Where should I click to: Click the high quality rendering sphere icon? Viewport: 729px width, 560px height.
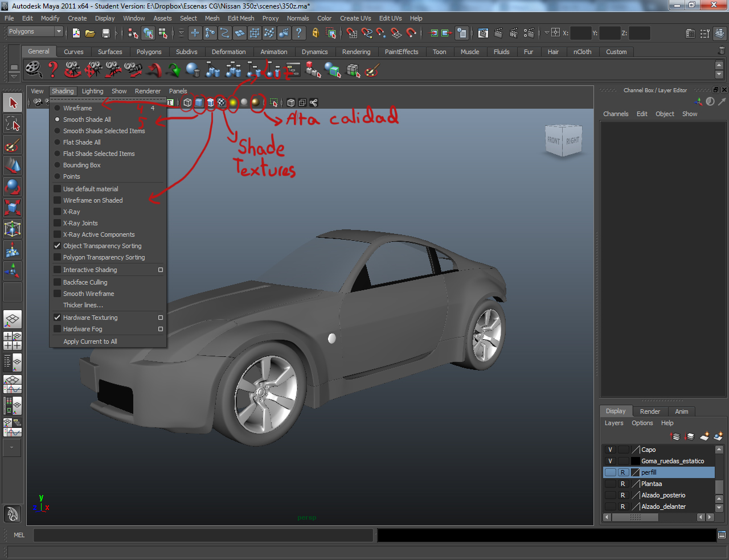point(256,102)
